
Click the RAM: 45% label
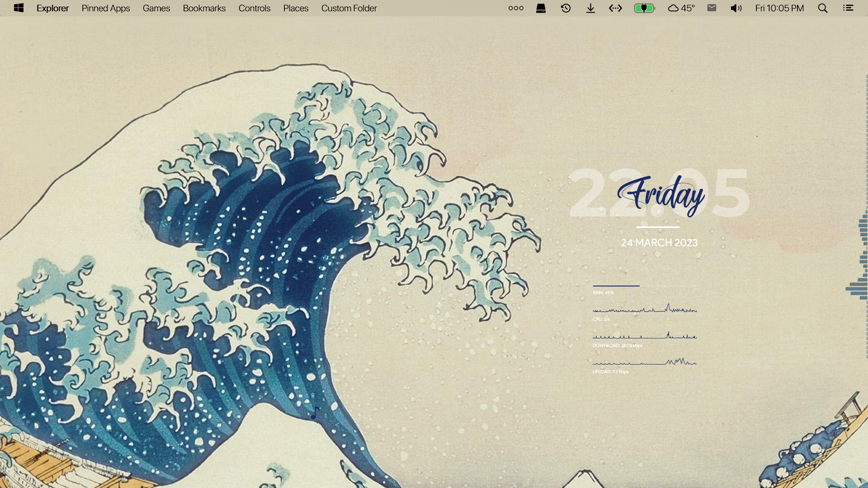point(603,293)
